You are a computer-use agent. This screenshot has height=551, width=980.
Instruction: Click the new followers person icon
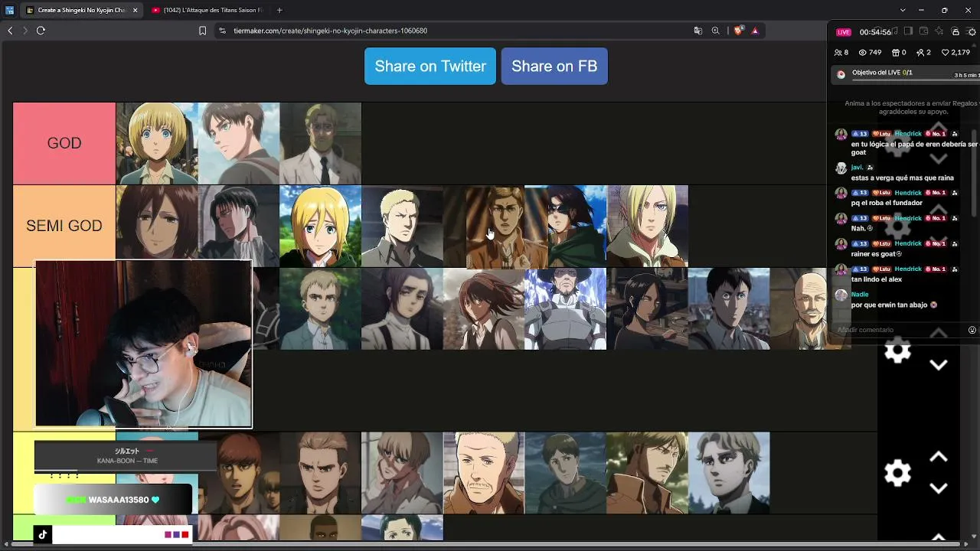point(920,53)
